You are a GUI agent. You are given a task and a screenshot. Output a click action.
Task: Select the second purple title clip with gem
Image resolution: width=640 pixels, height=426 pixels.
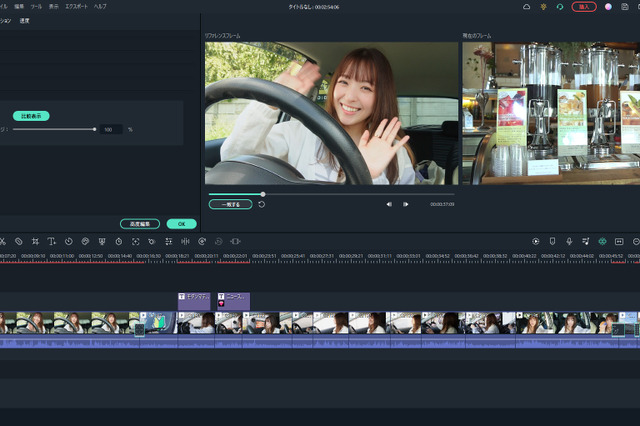(234, 301)
